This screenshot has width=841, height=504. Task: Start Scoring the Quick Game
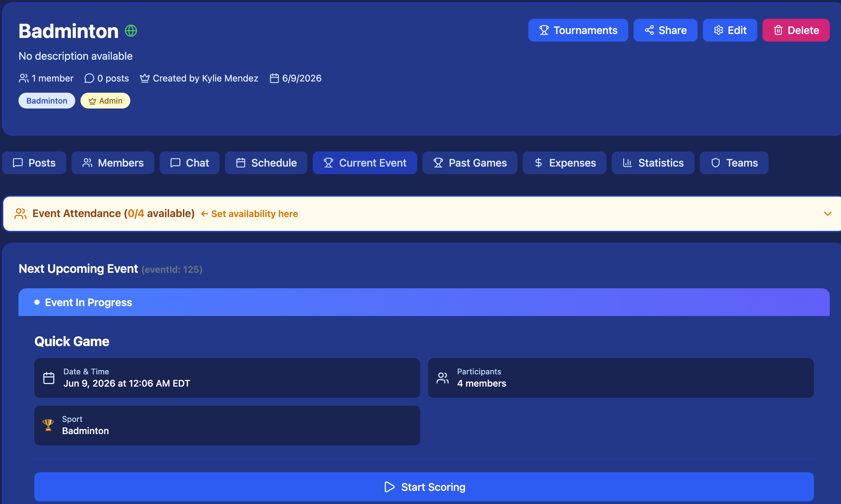[x=424, y=487]
